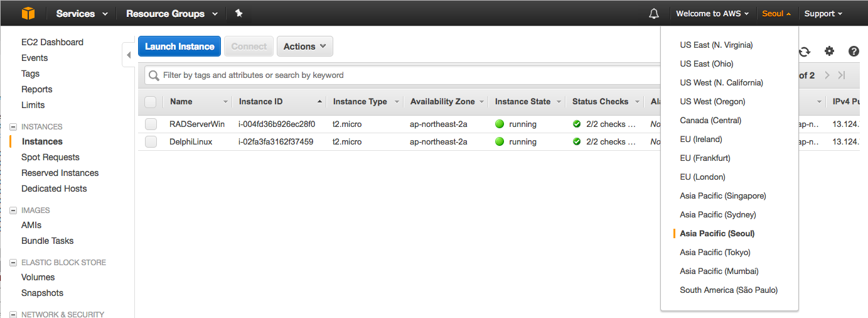
Task: Open the Services dropdown menu
Action: pyautogui.click(x=82, y=13)
